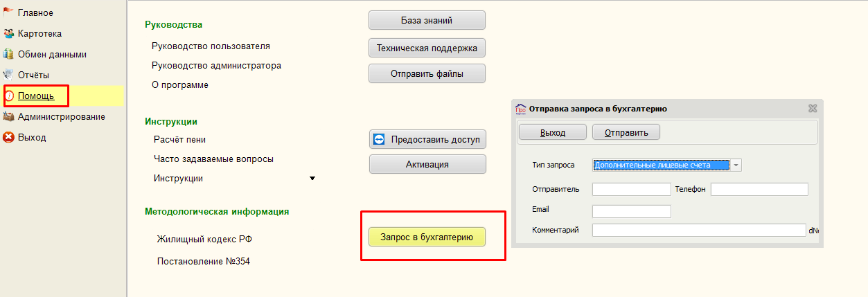Click the icon beside Отчёты

pos(9,75)
